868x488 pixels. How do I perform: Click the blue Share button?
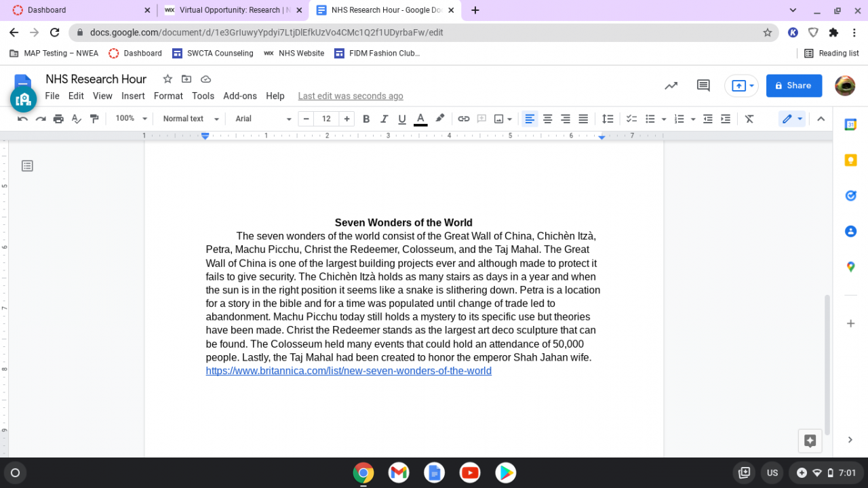[793, 85]
